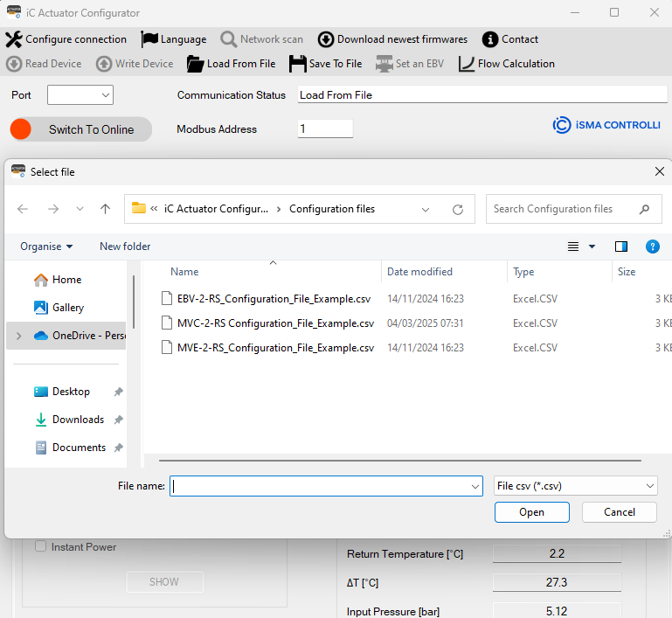
Task: Sort by Name column header
Action: tap(184, 272)
